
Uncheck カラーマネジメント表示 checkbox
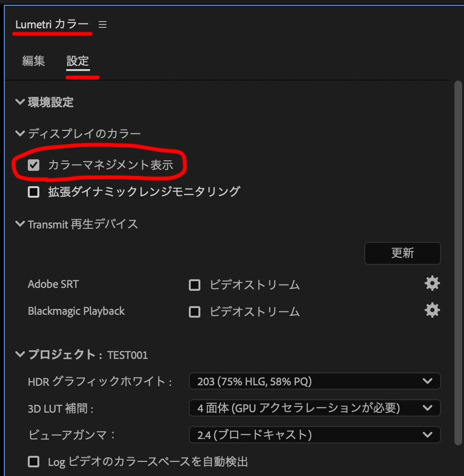tap(34, 165)
